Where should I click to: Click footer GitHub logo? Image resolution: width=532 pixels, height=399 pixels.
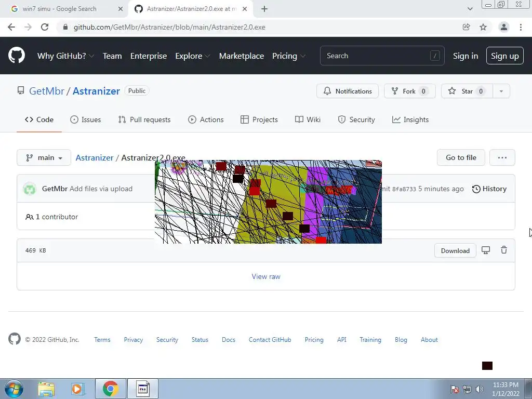click(14, 339)
